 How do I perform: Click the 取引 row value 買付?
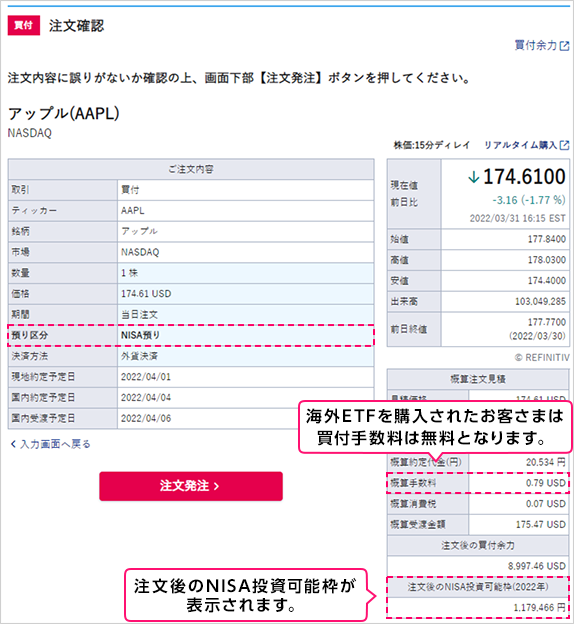[130, 190]
